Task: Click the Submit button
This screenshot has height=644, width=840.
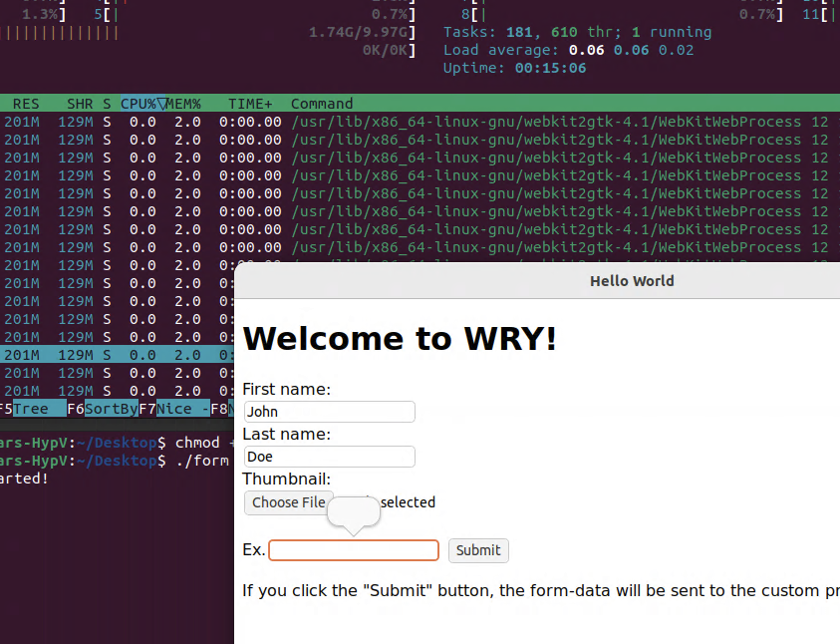Action: (x=478, y=550)
